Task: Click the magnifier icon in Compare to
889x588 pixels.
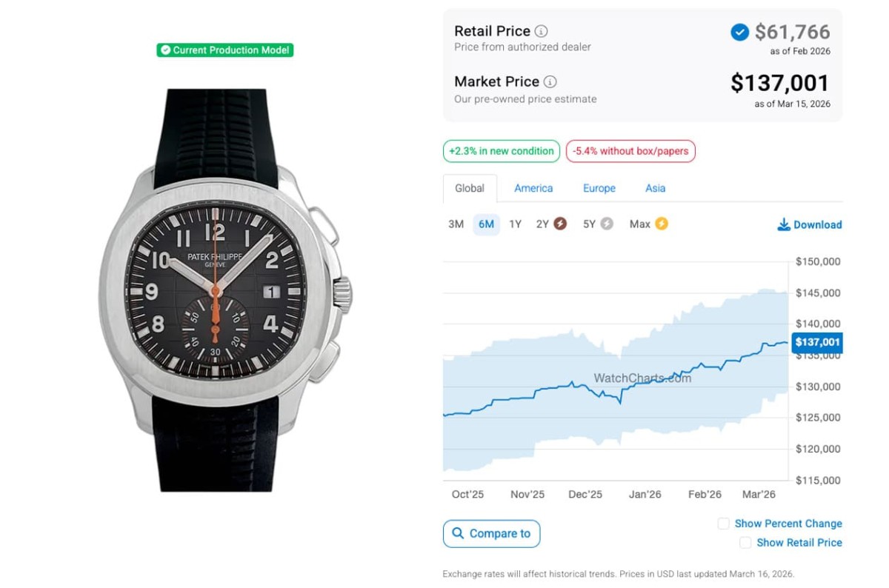Action: click(x=457, y=533)
